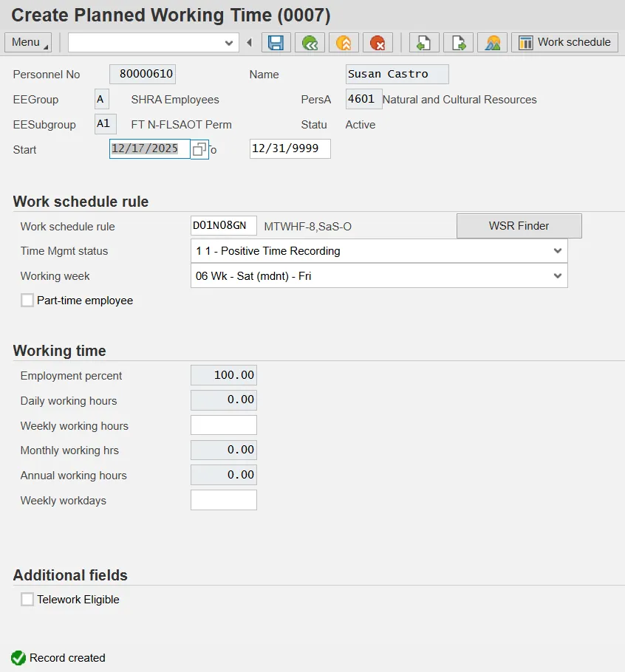This screenshot has height=672, width=625.
Task: Expand the Time Mgmt status dropdown
Action: (x=557, y=251)
